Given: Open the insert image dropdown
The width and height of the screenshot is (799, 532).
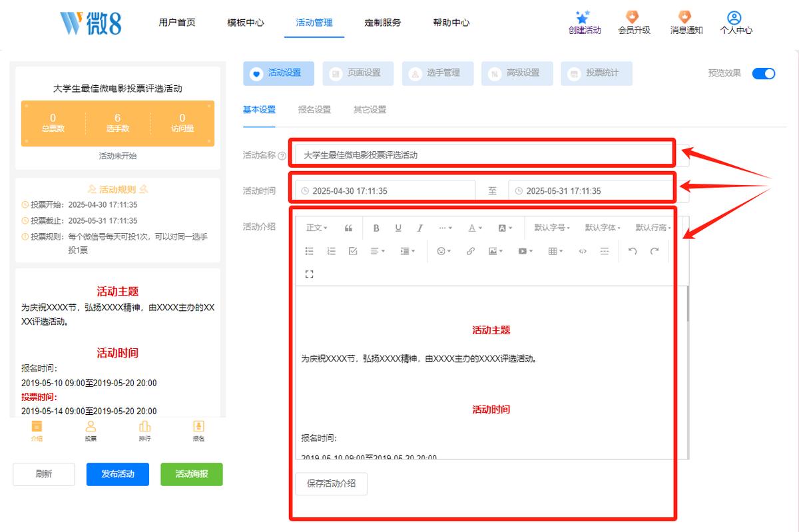Looking at the screenshot, I should click(x=495, y=251).
